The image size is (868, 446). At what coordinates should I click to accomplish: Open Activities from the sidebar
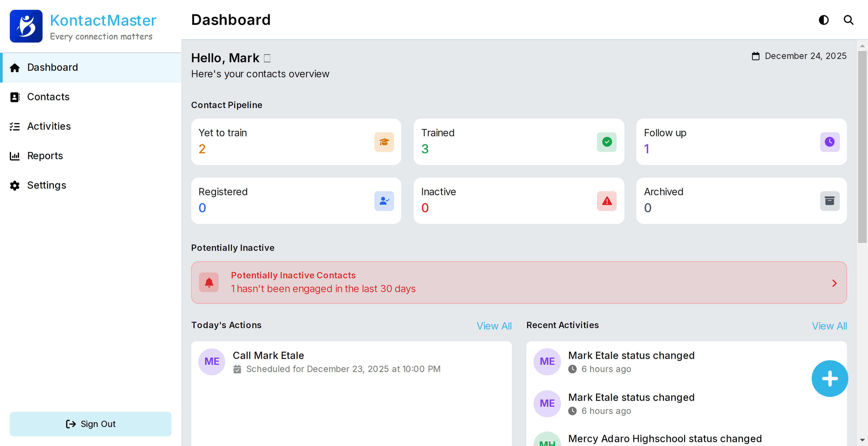(49, 126)
